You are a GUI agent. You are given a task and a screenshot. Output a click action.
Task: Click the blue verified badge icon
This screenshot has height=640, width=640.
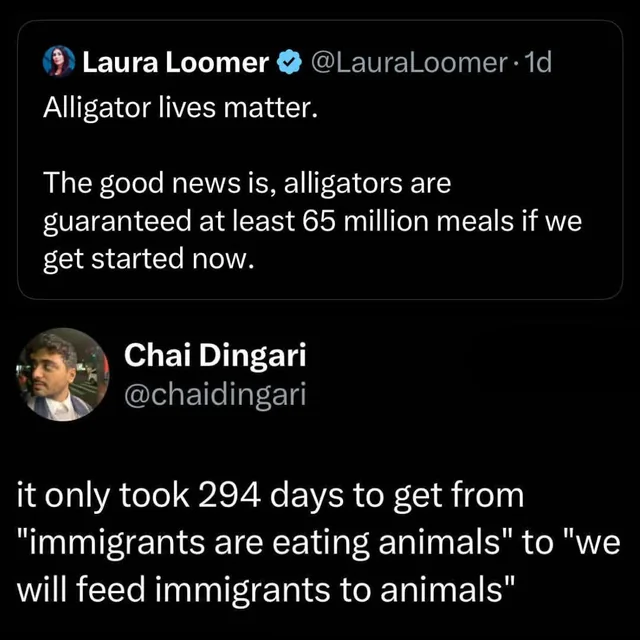click(288, 64)
